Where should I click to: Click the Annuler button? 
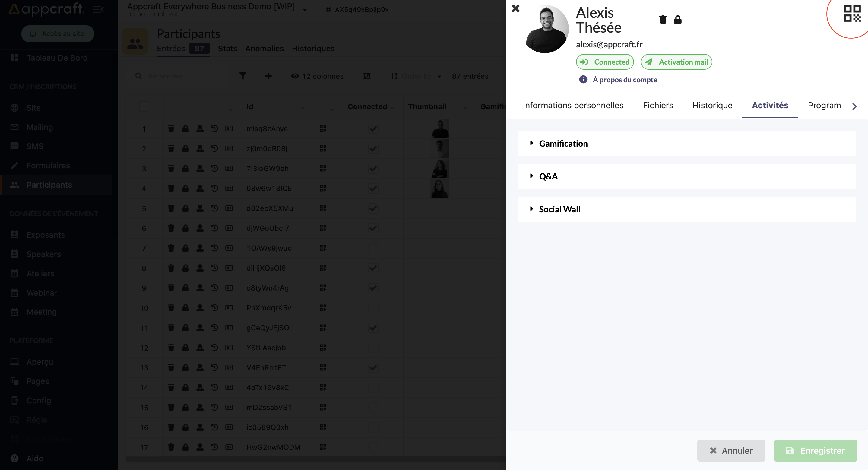pyautogui.click(x=731, y=450)
